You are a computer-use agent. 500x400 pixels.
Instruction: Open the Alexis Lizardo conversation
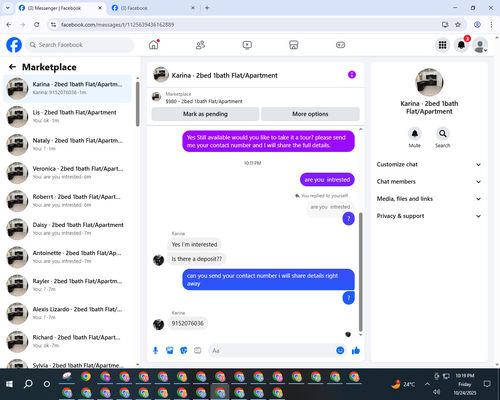(67, 313)
